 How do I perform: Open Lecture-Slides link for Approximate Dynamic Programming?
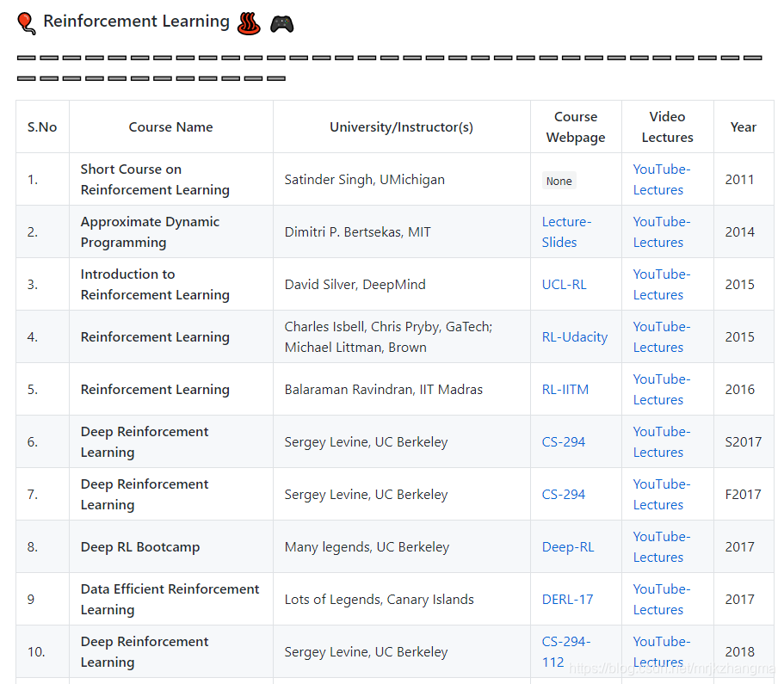pyautogui.click(x=566, y=232)
